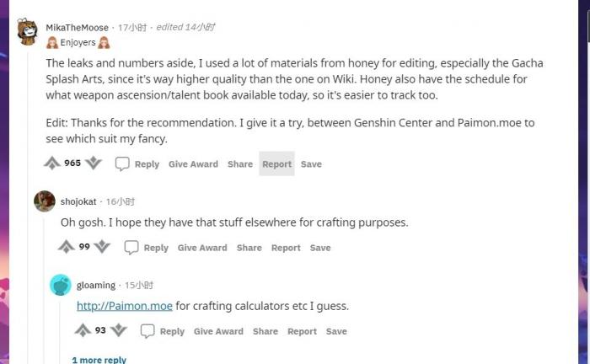Downvote gloaming's comment
Image resolution: width=590 pixels, height=364 pixels.
coord(118,330)
